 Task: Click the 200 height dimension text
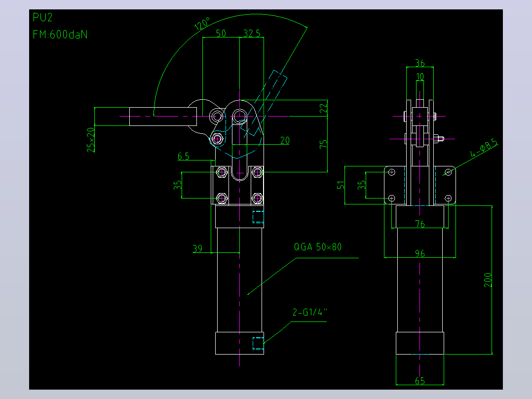click(x=488, y=280)
